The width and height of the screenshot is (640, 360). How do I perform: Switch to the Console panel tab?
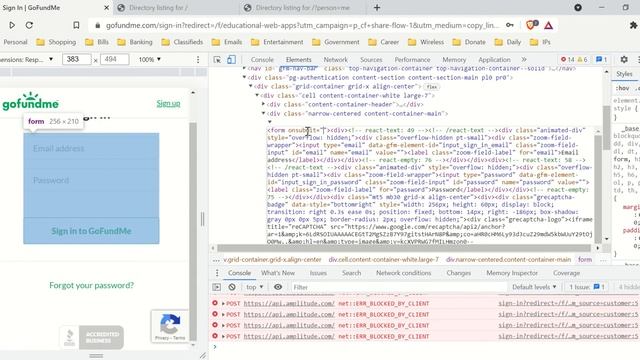(262, 60)
